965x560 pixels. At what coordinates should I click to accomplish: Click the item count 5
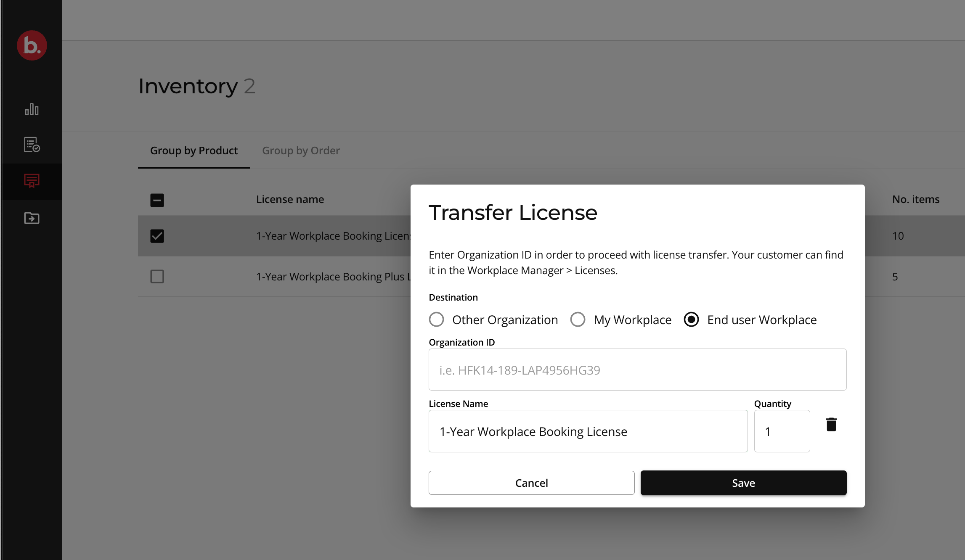coord(895,277)
